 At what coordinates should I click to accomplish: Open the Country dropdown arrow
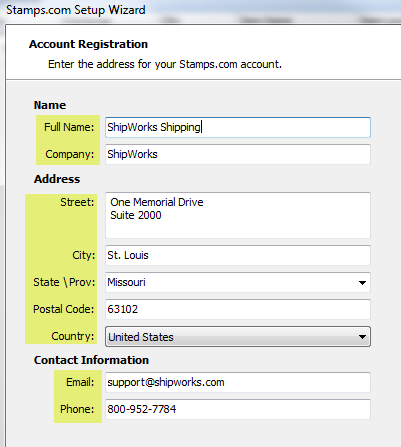pyautogui.click(x=362, y=337)
